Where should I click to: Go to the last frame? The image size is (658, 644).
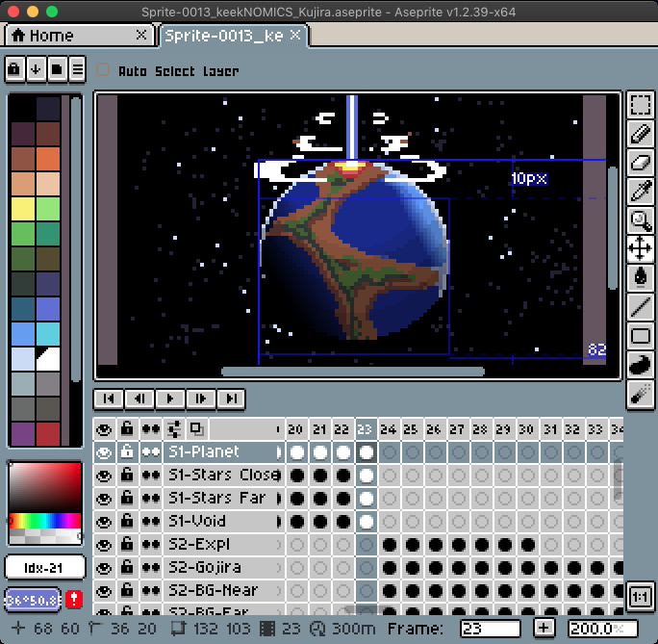tap(231, 399)
